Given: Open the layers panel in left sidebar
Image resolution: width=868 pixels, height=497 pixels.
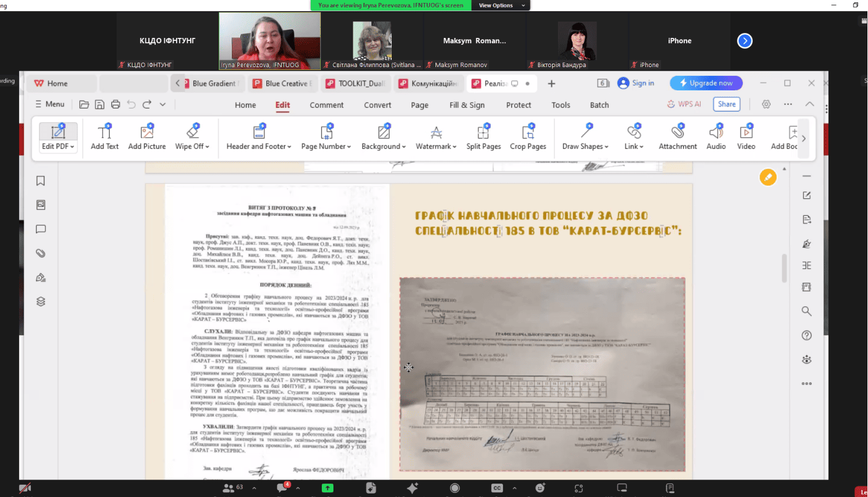Looking at the screenshot, I should coord(41,302).
